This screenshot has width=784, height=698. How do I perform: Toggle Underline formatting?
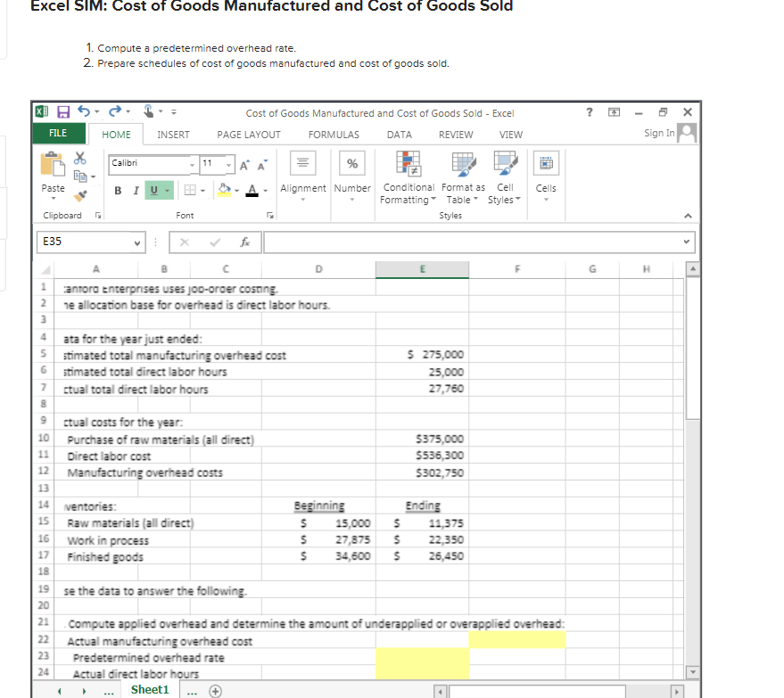coord(154,191)
